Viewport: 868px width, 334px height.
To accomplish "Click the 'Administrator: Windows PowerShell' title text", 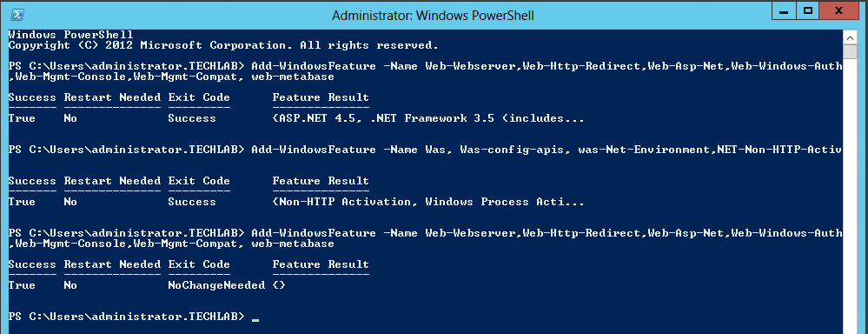I will 433,16.
